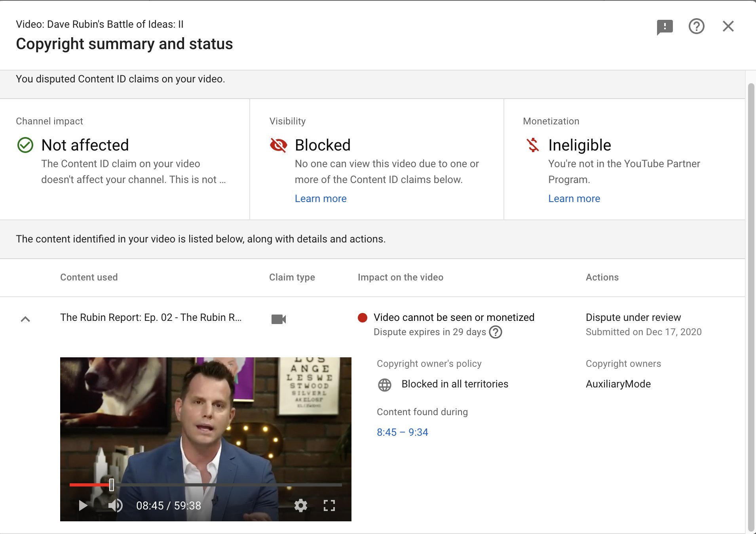Click the video progress bar scrubber handle
This screenshot has height=534, width=756.
click(112, 485)
